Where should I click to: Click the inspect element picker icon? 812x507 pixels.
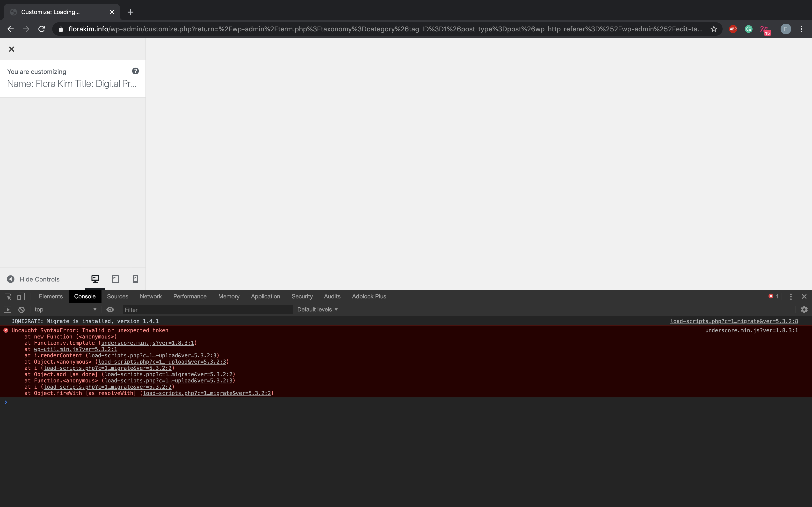click(8, 296)
